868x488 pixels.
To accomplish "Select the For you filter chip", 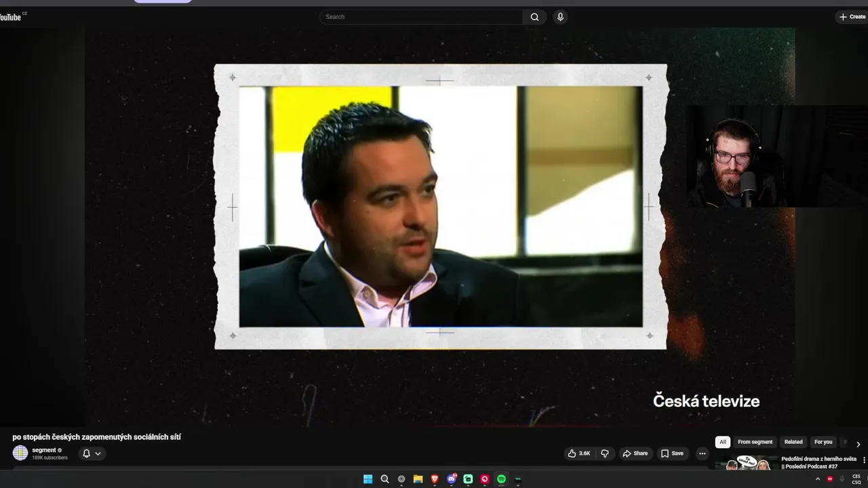I will [823, 442].
